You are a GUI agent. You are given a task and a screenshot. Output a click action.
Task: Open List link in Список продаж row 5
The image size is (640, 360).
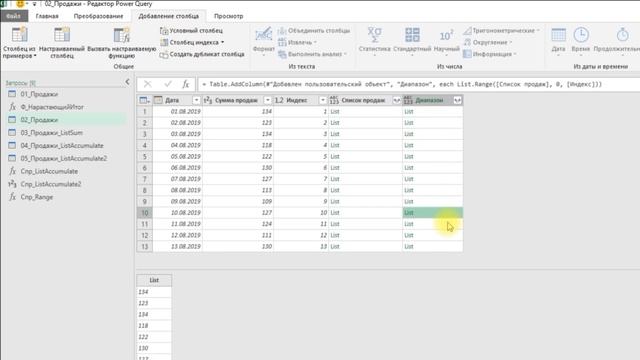(x=335, y=156)
